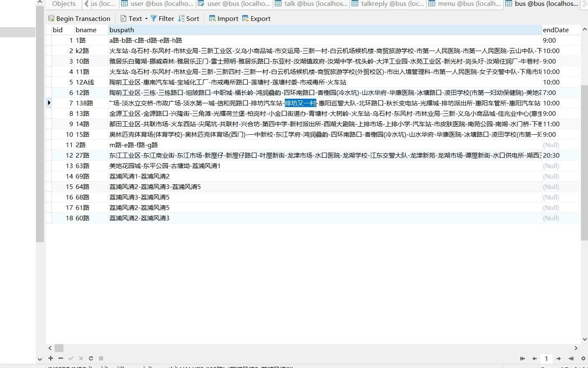Refresh the data grid
Screen dimensions: 588x368
(91, 358)
